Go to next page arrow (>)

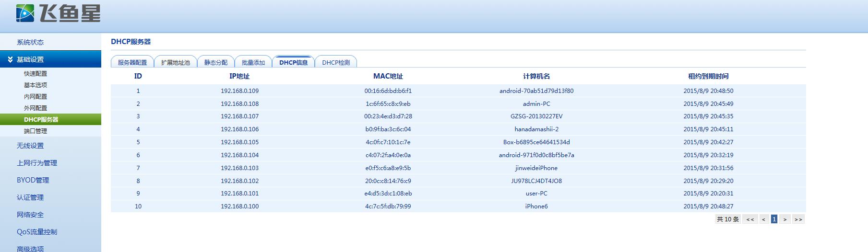click(x=785, y=219)
